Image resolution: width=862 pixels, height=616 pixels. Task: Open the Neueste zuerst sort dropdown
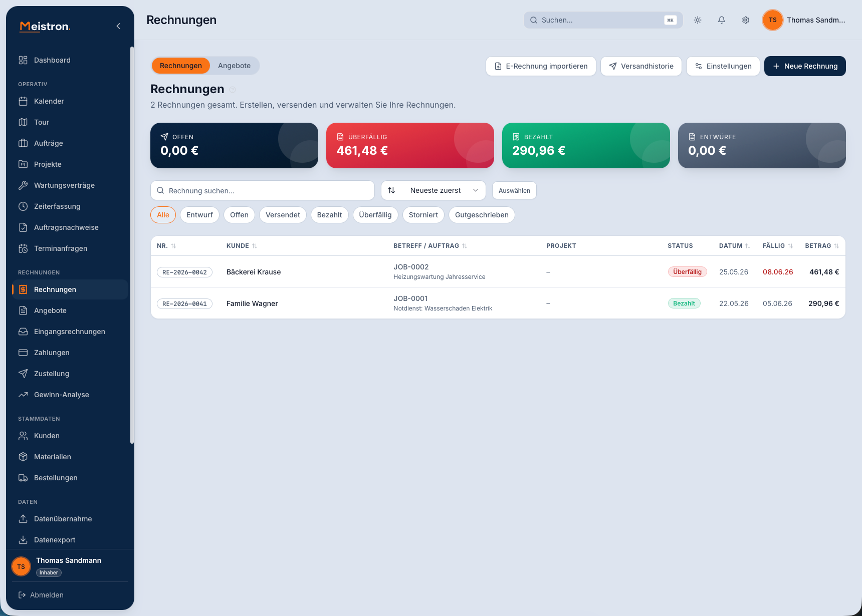click(x=434, y=190)
